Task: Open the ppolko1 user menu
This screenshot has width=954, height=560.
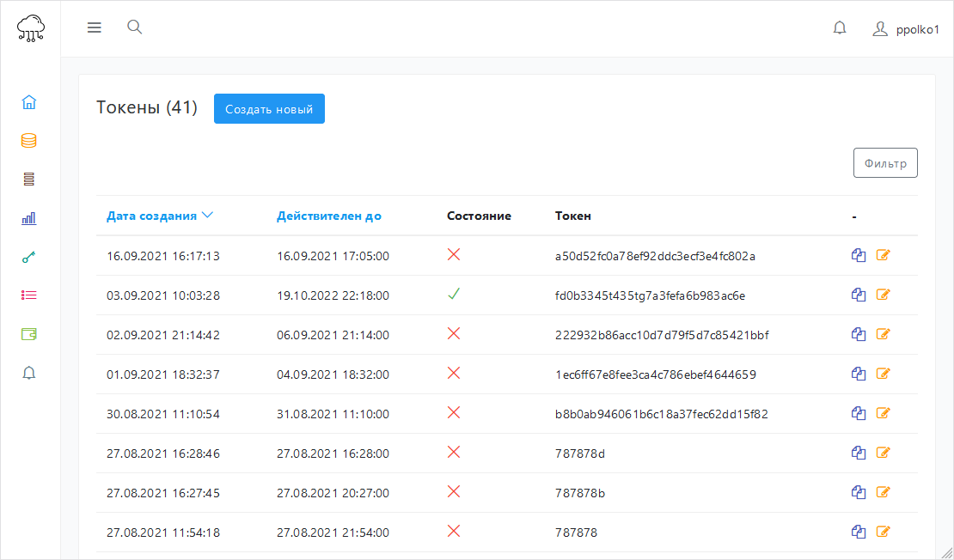Action: tap(906, 29)
